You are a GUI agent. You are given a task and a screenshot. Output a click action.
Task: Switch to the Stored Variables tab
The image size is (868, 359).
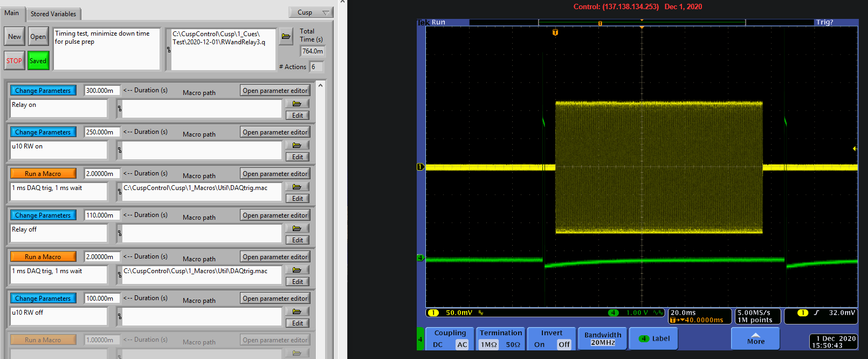53,13
